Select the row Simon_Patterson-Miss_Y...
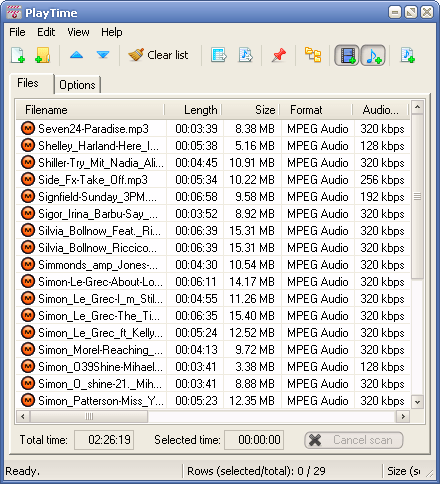 pyautogui.click(x=213, y=401)
